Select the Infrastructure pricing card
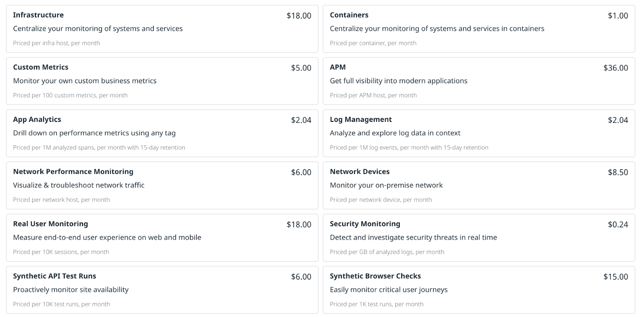Image resolution: width=644 pixels, height=317 pixels. pos(162,29)
